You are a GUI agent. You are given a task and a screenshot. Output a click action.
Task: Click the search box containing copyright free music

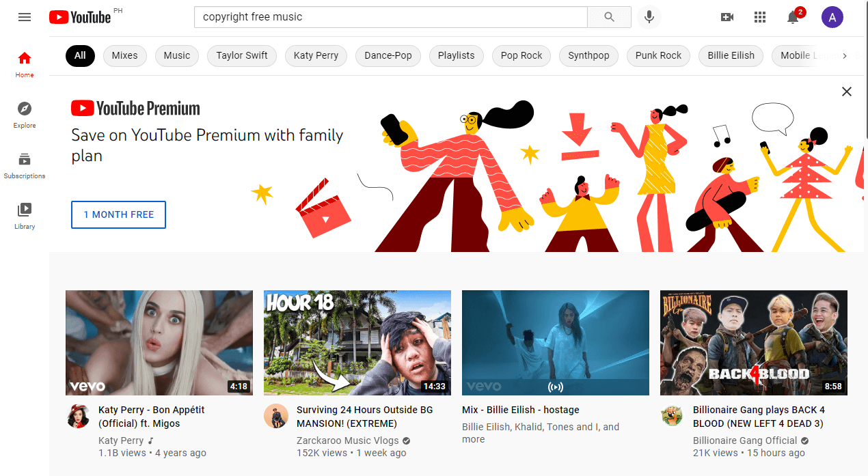391,17
